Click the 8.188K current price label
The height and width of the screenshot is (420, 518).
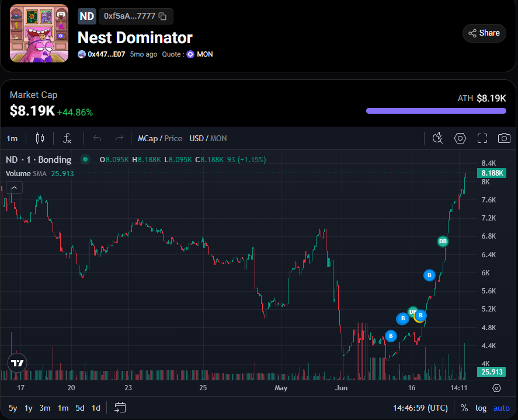click(x=492, y=173)
